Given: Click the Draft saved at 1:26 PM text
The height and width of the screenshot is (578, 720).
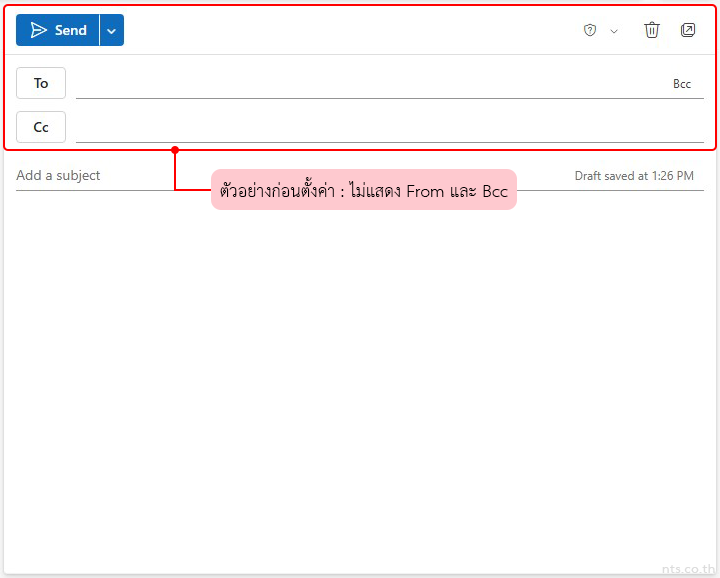Looking at the screenshot, I should pyautogui.click(x=634, y=176).
